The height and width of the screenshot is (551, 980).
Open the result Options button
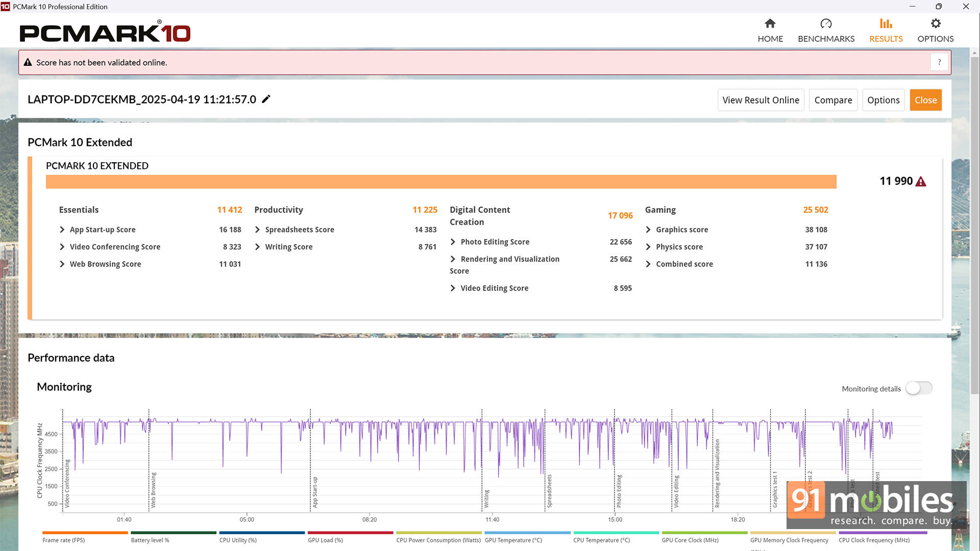(884, 100)
